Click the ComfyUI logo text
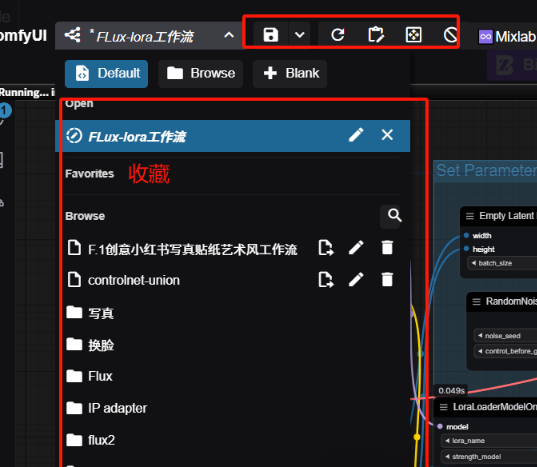This screenshot has width=537, height=467. pyautogui.click(x=23, y=36)
